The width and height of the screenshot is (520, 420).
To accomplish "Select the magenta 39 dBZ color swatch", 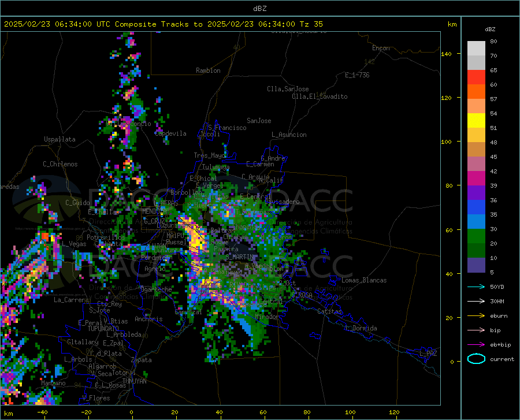I will tap(476, 179).
